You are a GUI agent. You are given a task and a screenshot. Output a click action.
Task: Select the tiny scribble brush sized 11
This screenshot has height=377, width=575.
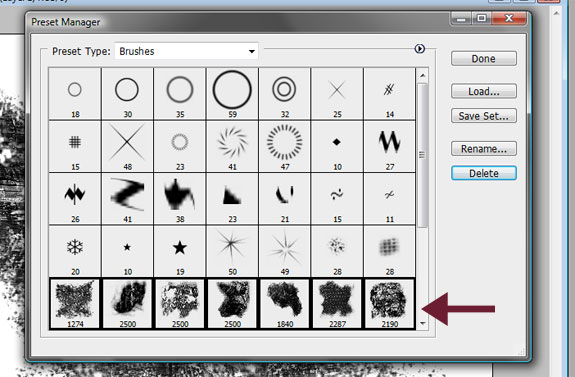389,199
